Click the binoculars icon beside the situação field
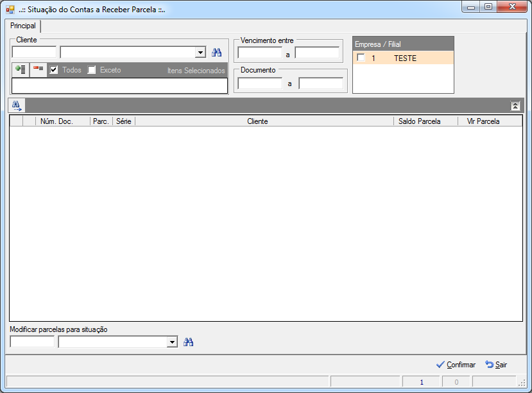The width and height of the screenshot is (532, 393). (188, 342)
